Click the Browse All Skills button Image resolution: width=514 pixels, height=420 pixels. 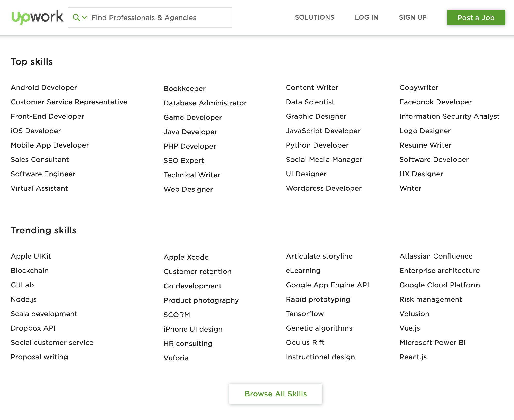[x=276, y=394]
